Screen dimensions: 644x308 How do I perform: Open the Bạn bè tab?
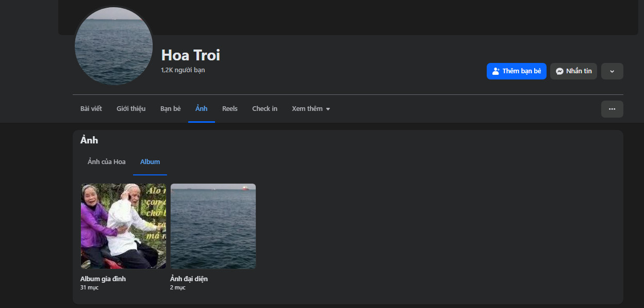point(170,109)
